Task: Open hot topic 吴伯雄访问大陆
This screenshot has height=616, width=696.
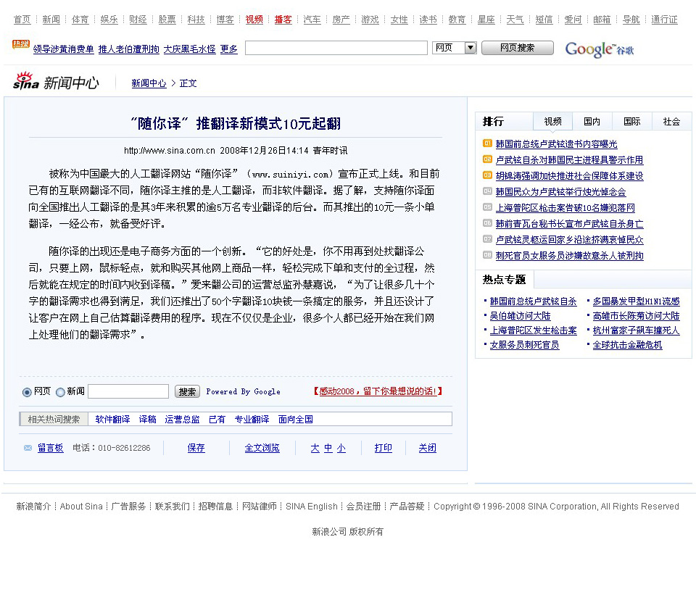Action: tap(520, 316)
